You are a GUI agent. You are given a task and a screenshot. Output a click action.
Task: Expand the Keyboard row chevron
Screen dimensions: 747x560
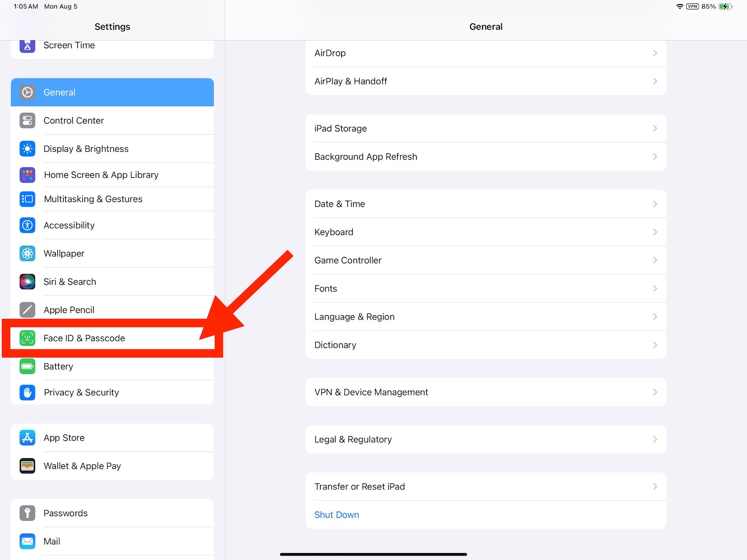(655, 232)
